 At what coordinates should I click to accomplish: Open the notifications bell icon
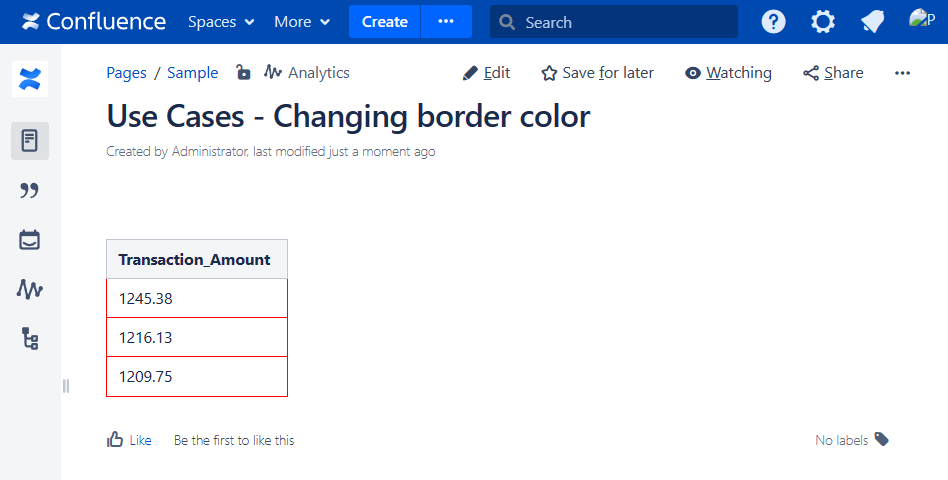coord(872,22)
